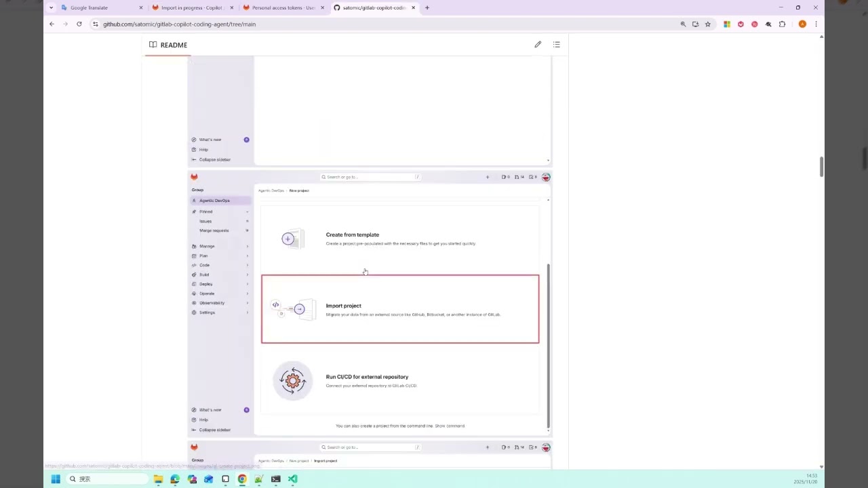
Task: Expand the Observability section chevron
Action: point(247,303)
